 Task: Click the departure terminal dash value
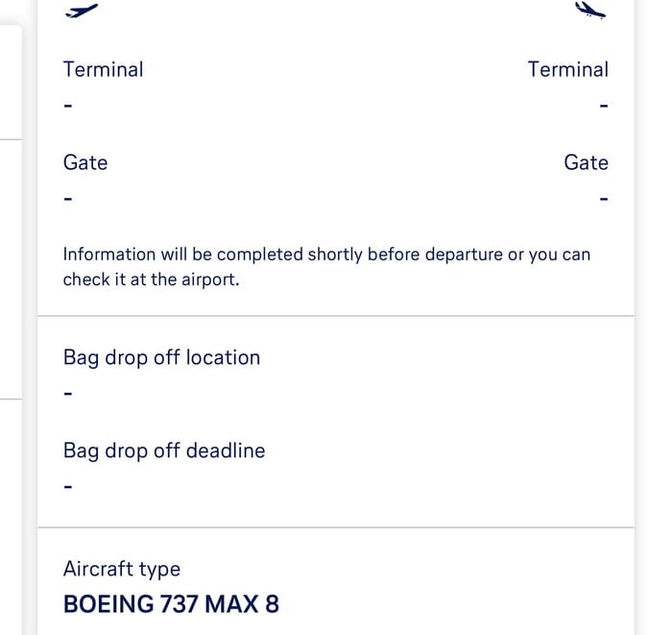67,106
